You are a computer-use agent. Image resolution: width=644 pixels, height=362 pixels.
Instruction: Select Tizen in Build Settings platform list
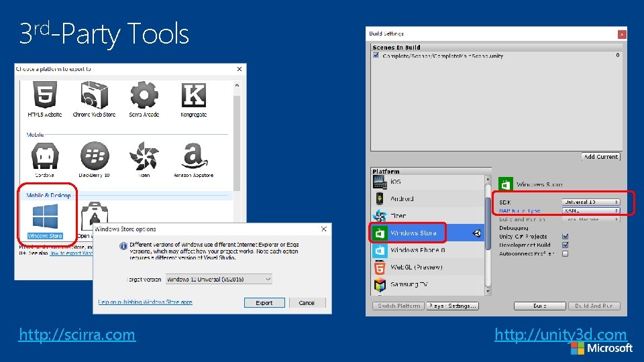tap(428, 215)
